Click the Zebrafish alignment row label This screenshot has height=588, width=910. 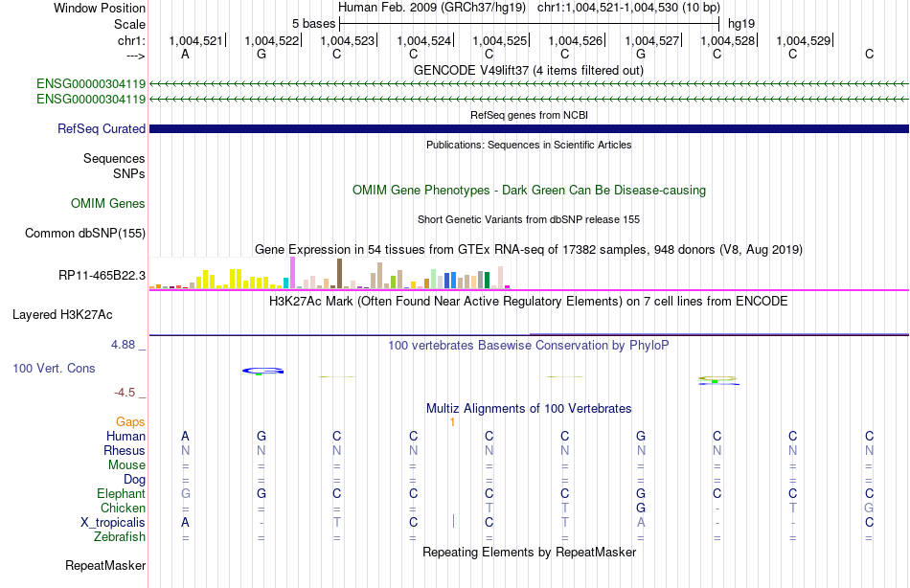click(x=120, y=537)
